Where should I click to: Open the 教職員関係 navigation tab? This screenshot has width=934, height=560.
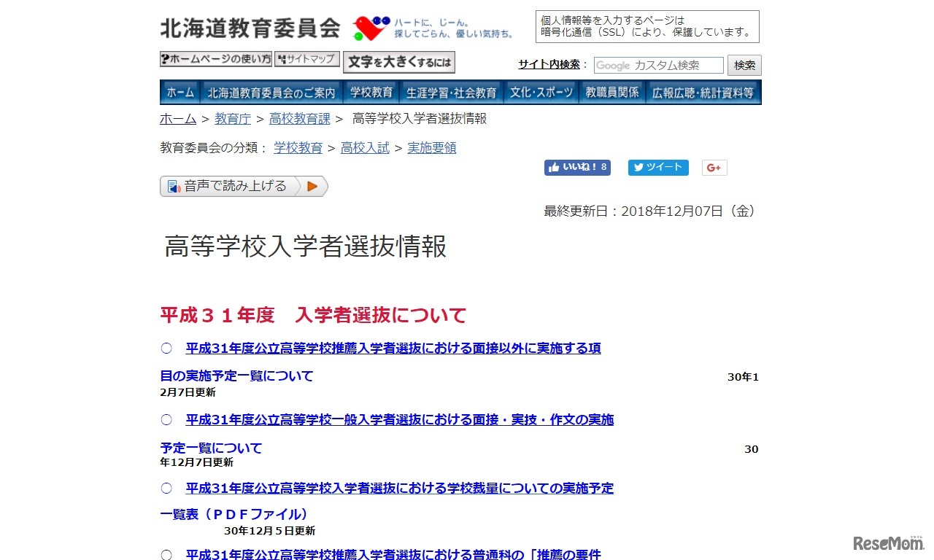point(612,93)
